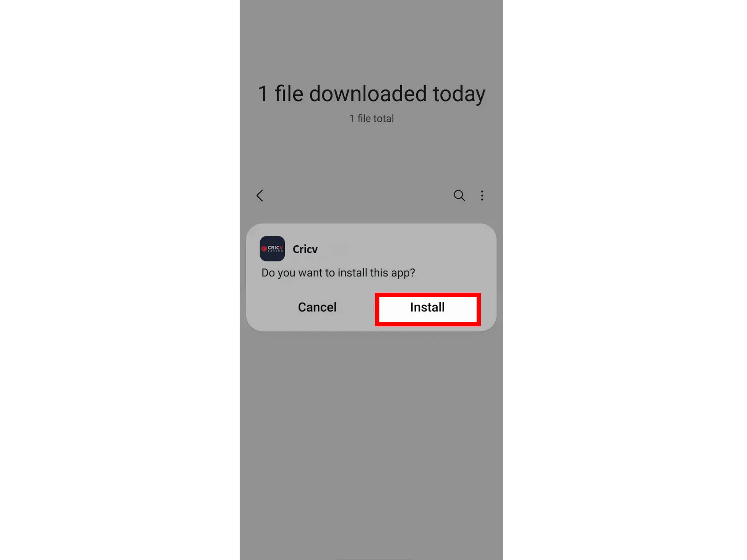Search within downloaded files
The width and height of the screenshot is (747, 560).
[459, 195]
